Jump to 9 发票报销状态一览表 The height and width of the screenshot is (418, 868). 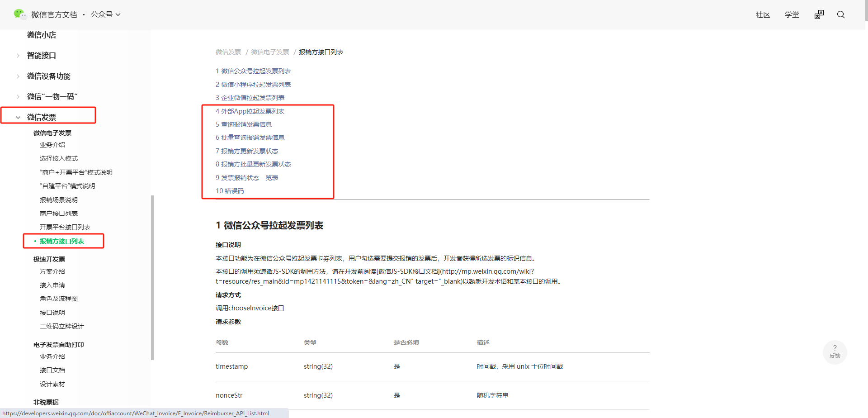(x=247, y=178)
